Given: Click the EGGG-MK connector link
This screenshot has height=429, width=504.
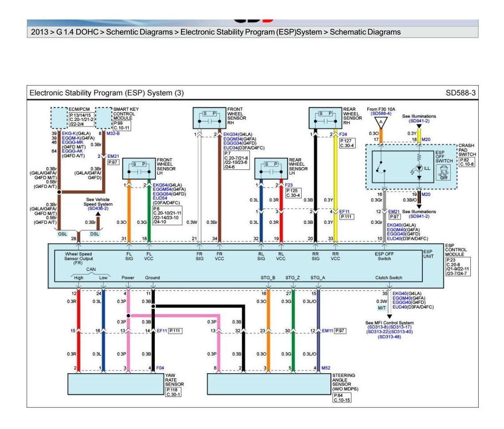Looking at the screenshot, I should click(x=73, y=142).
